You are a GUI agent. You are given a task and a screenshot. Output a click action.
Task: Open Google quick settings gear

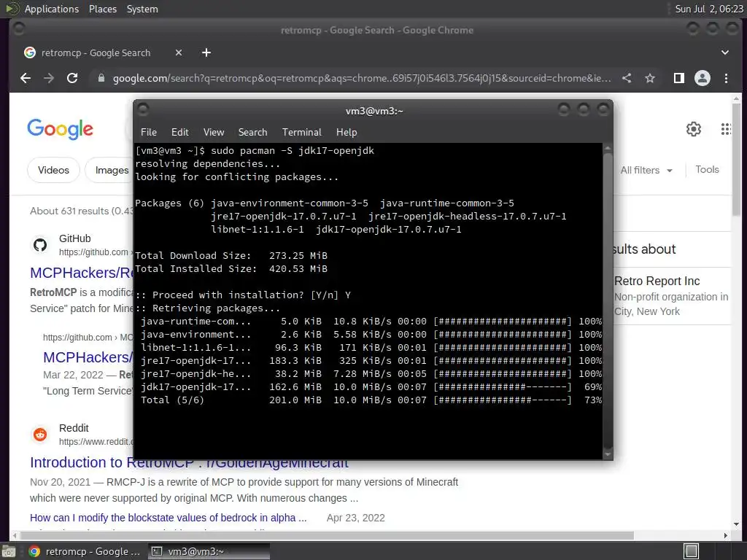693,129
